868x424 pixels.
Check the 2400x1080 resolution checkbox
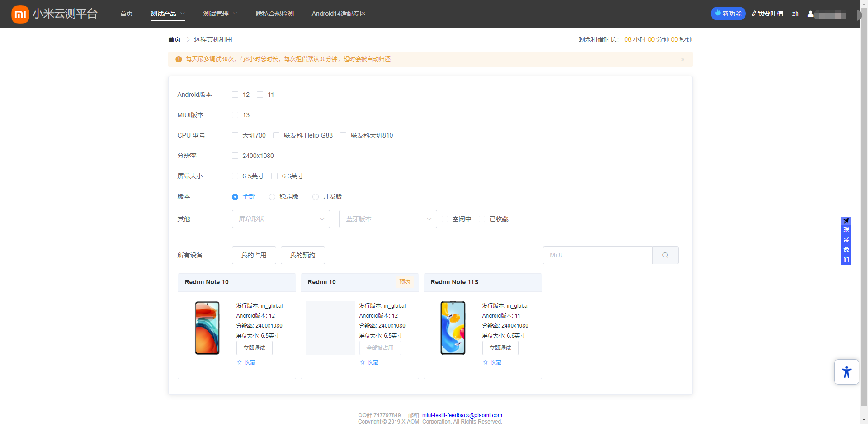[235, 156]
